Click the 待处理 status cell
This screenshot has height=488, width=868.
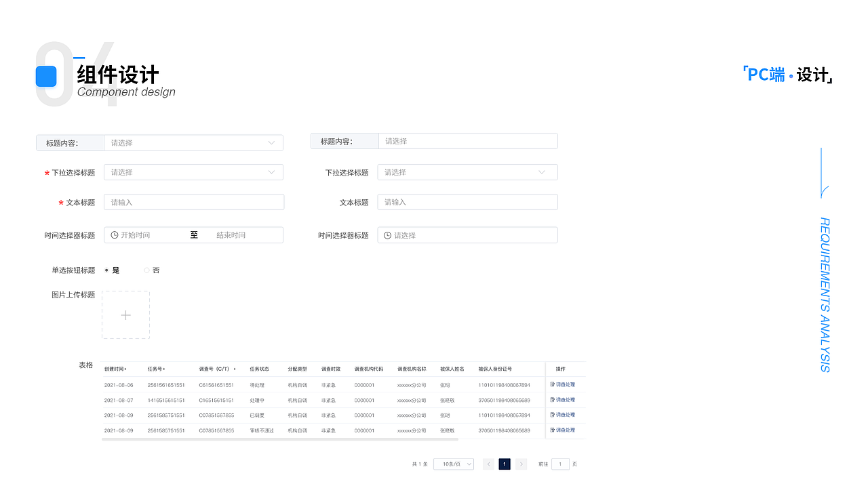pyautogui.click(x=257, y=385)
